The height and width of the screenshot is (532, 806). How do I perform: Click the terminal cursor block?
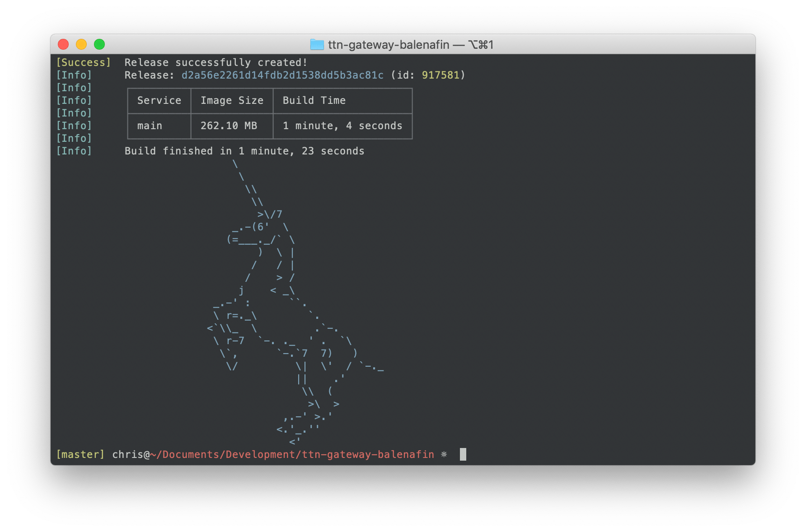[463, 454]
